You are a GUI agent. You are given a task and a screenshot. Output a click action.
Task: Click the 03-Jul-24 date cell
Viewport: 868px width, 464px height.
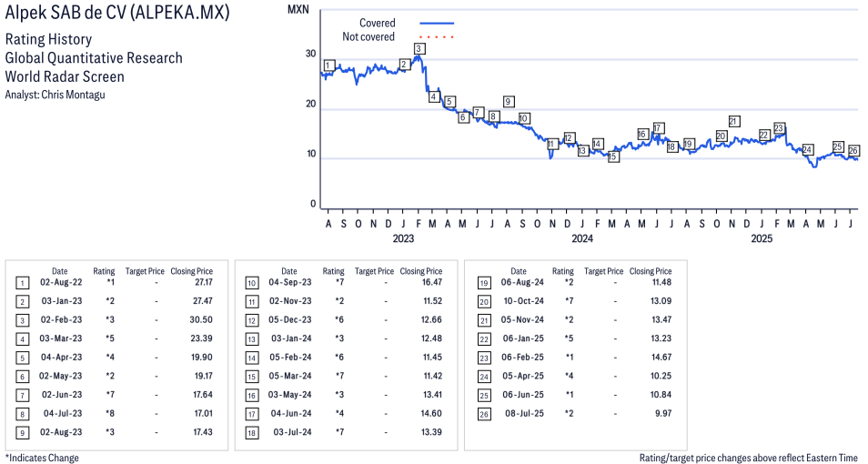292,432
